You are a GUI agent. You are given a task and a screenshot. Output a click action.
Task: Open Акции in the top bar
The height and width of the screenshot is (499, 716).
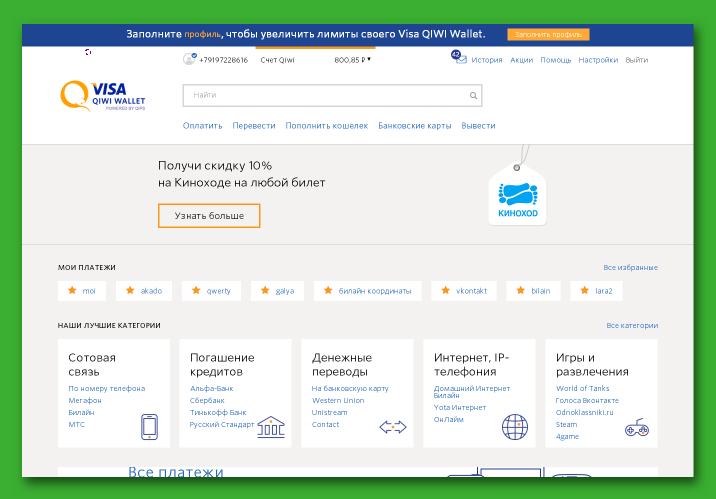521,60
